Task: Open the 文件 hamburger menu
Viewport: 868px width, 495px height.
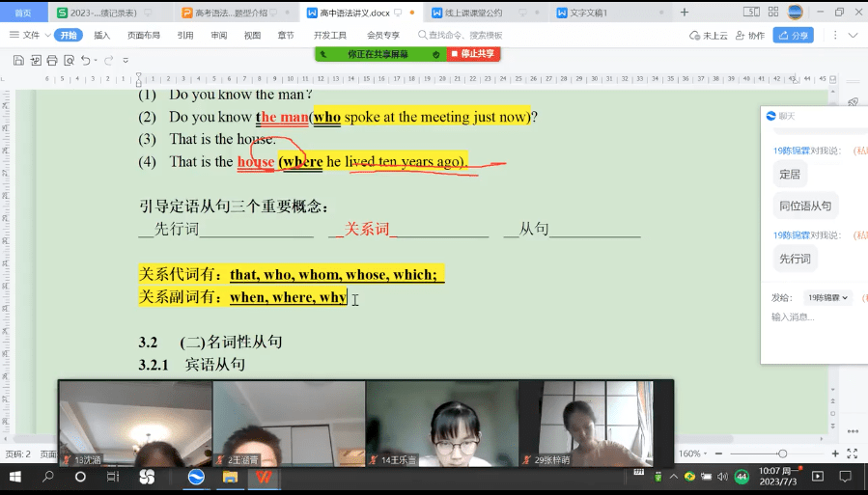Action: click(x=14, y=35)
